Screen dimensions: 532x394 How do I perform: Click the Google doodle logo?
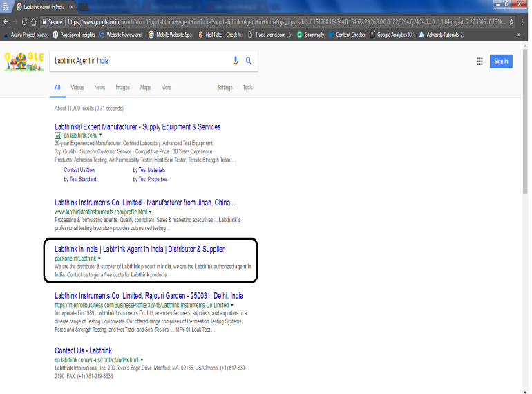coord(24,62)
